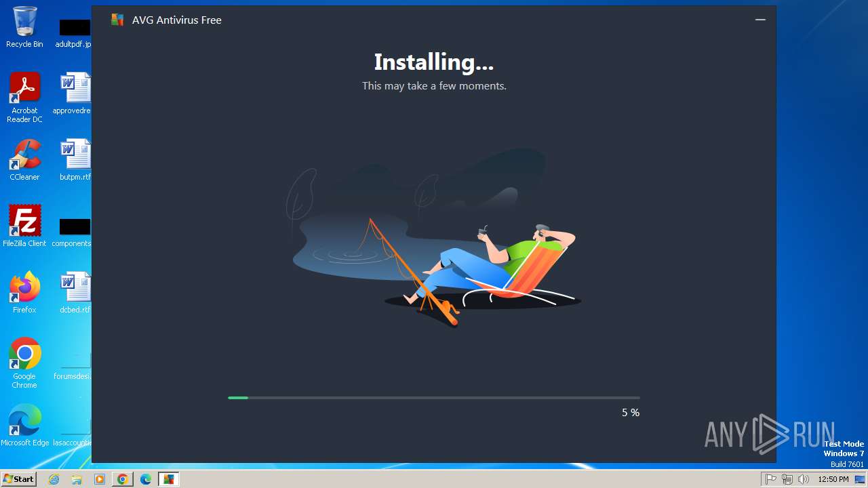Viewport: 868px width, 488px height.
Task: Open the volume speaker tray icon
Action: 804,479
